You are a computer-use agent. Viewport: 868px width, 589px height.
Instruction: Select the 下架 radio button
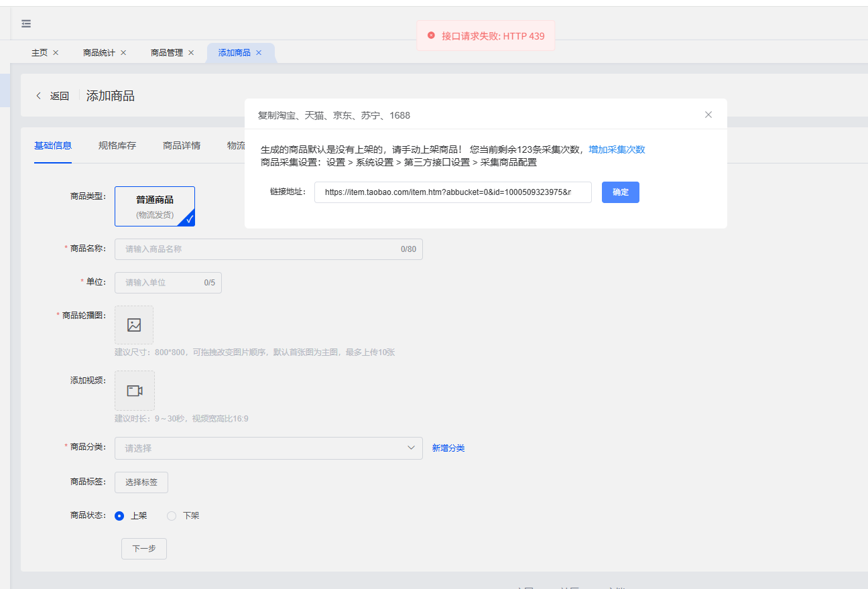click(172, 516)
